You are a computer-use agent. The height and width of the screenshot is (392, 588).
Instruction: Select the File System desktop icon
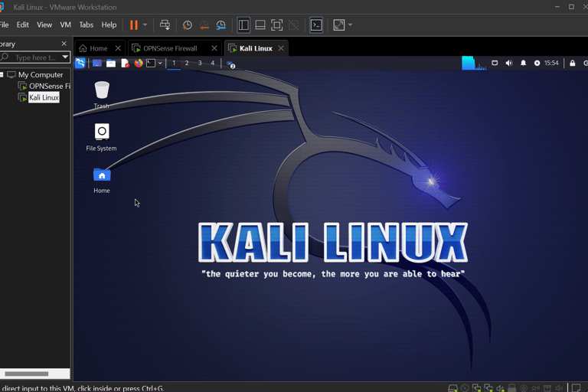(x=101, y=137)
